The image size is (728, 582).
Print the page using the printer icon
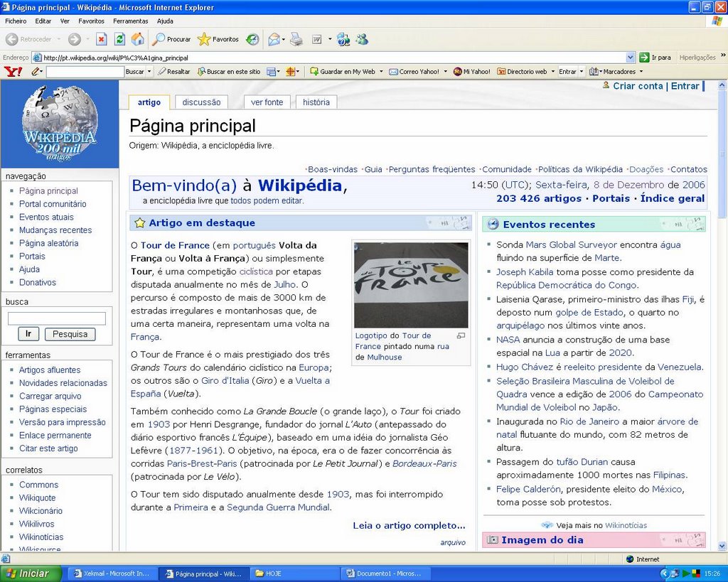[296, 40]
